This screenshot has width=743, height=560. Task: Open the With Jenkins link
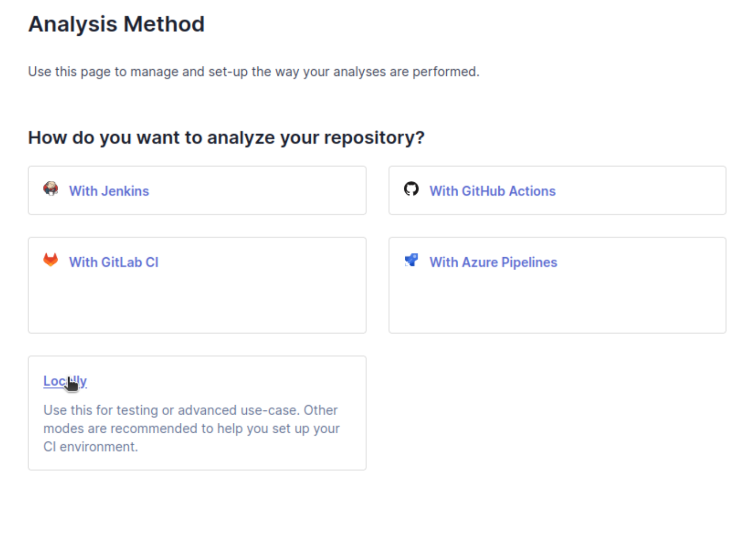[109, 191]
